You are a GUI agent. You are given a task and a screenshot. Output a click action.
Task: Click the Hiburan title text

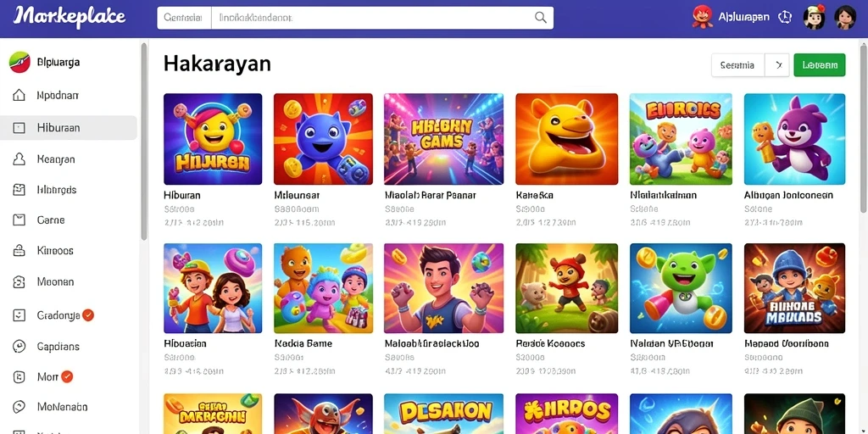tap(182, 196)
